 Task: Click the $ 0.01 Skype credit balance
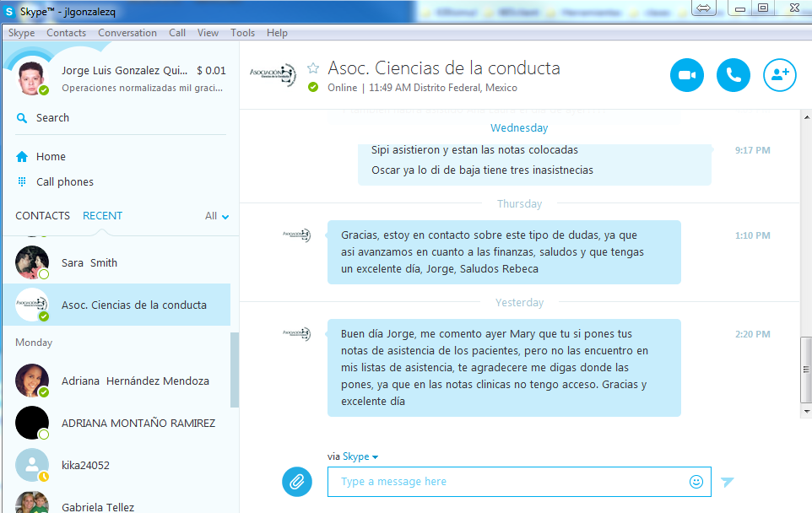pos(211,70)
